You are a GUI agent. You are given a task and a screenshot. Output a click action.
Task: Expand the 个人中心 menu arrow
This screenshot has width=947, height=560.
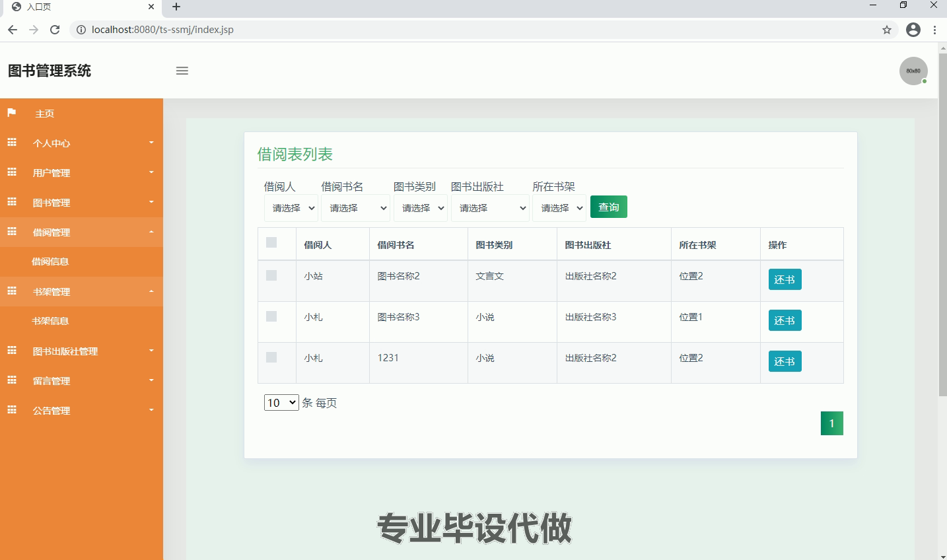point(151,143)
